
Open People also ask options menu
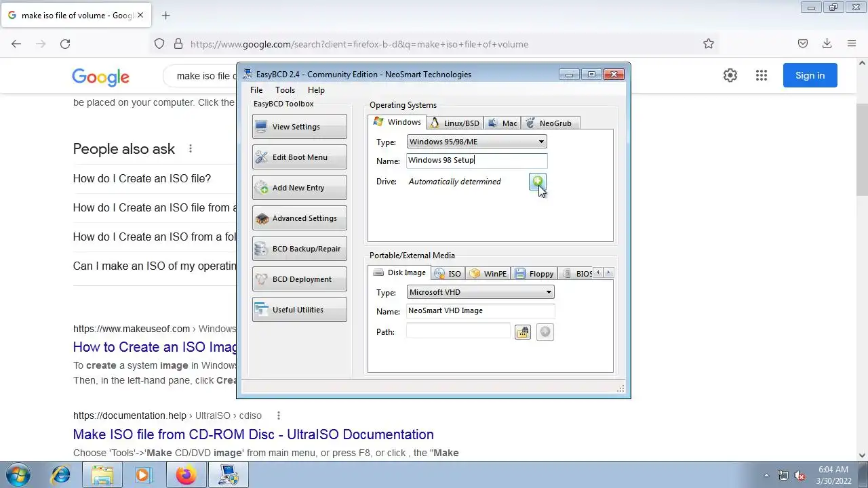pyautogui.click(x=191, y=148)
